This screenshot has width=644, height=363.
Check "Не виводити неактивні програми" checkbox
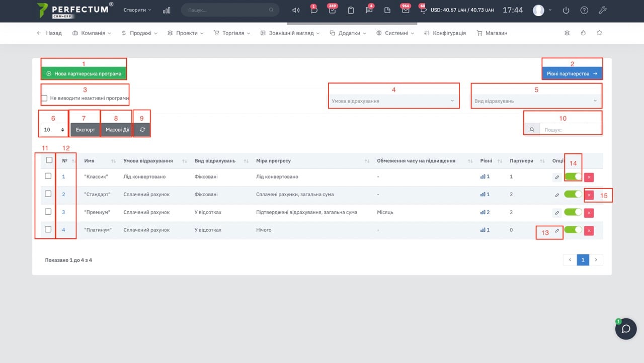coord(45,98)
